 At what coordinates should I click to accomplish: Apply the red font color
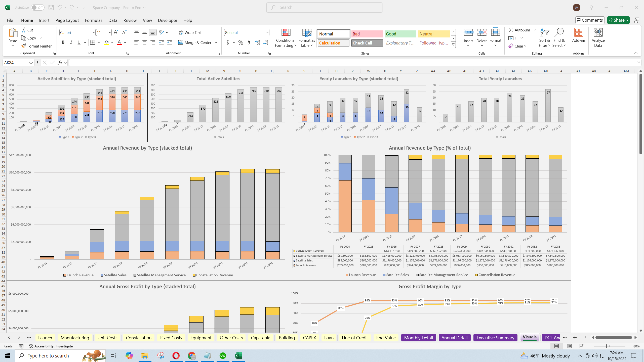tap(119, 42)
